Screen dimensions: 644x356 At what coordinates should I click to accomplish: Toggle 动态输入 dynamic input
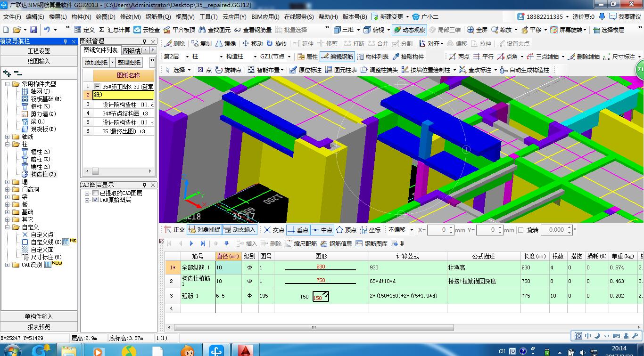[x=240, y=230]
